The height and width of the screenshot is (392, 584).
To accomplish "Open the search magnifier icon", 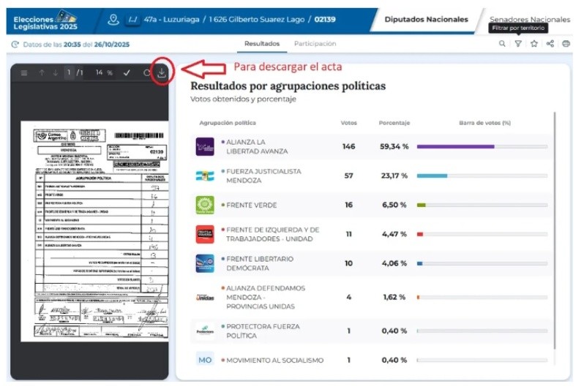I will [x=502, y=44].
